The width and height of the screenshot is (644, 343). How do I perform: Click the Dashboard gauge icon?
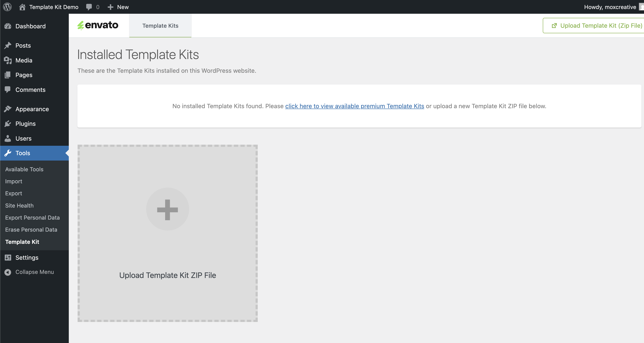coord(8,26)
